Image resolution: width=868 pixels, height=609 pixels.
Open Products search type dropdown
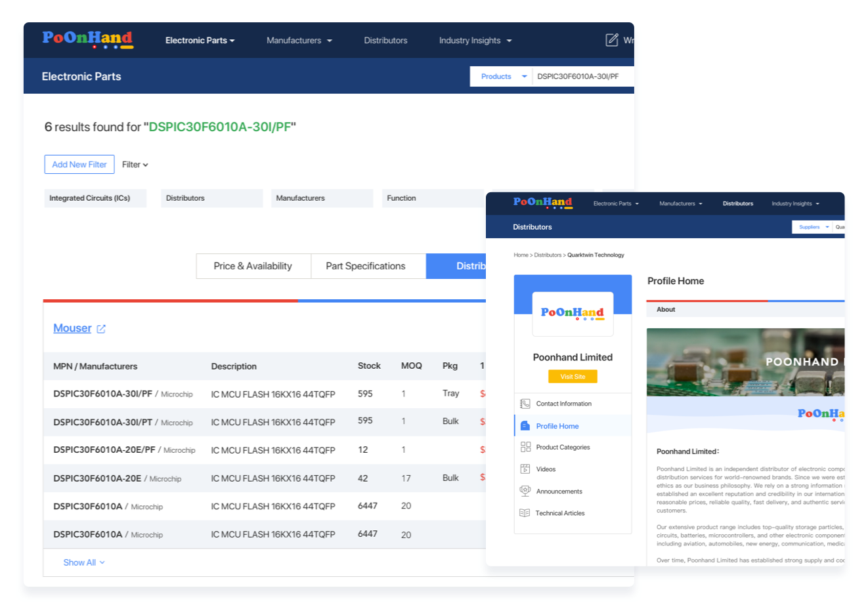point(504,77)
